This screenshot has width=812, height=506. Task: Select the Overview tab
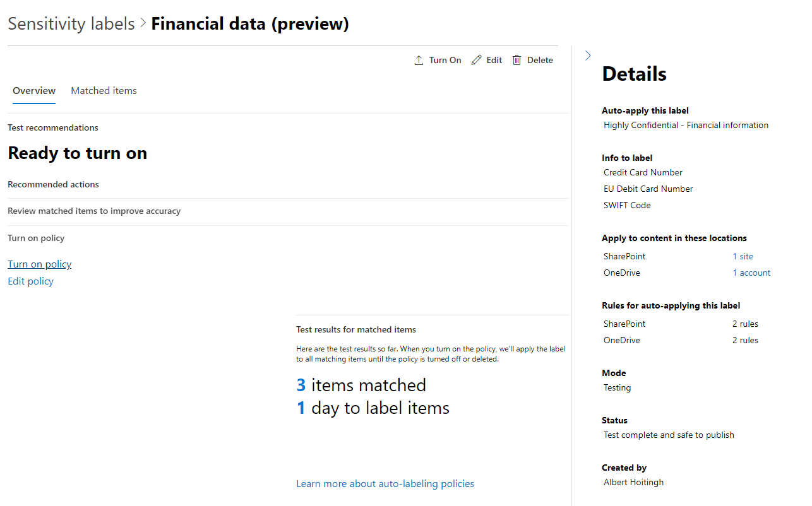coord(34,91)
